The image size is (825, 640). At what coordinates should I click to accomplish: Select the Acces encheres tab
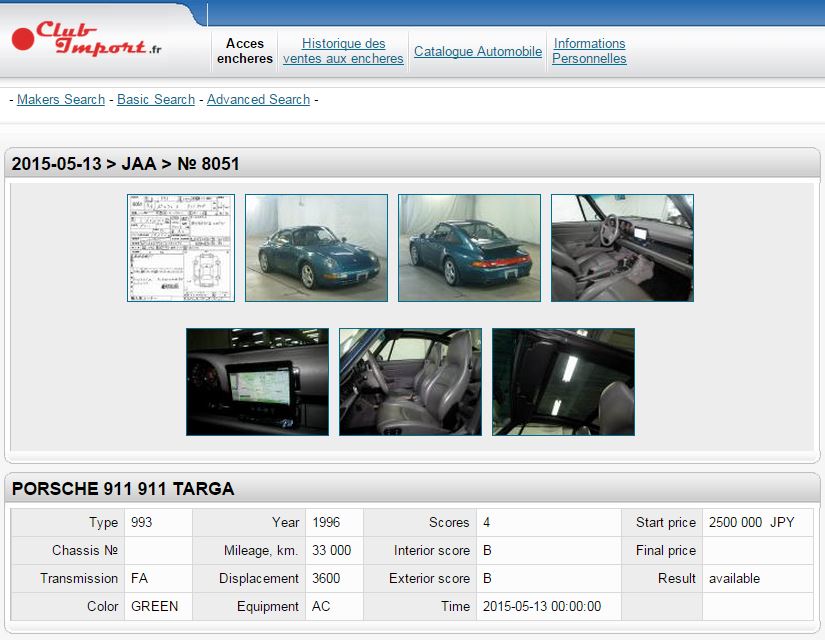tap(245, 51)
